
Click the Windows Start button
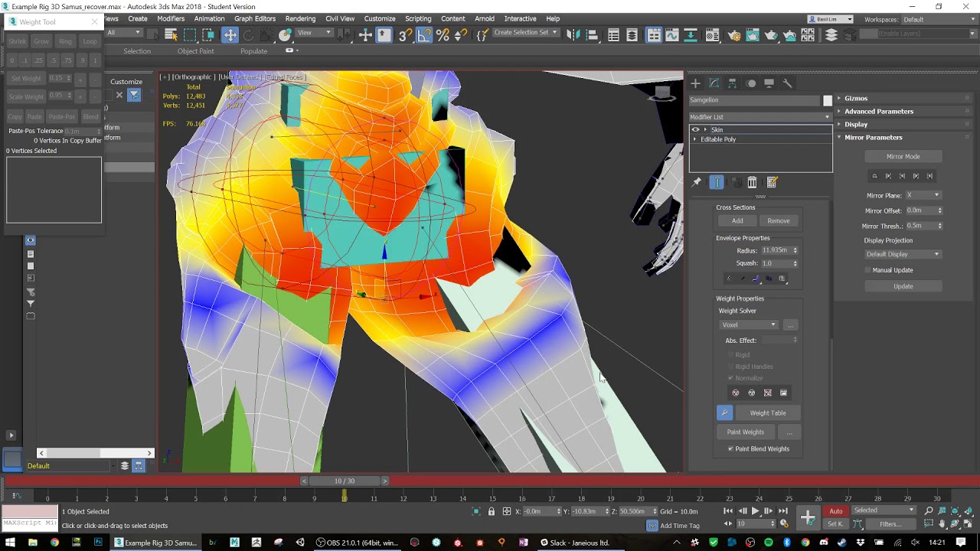click(11, 543)
